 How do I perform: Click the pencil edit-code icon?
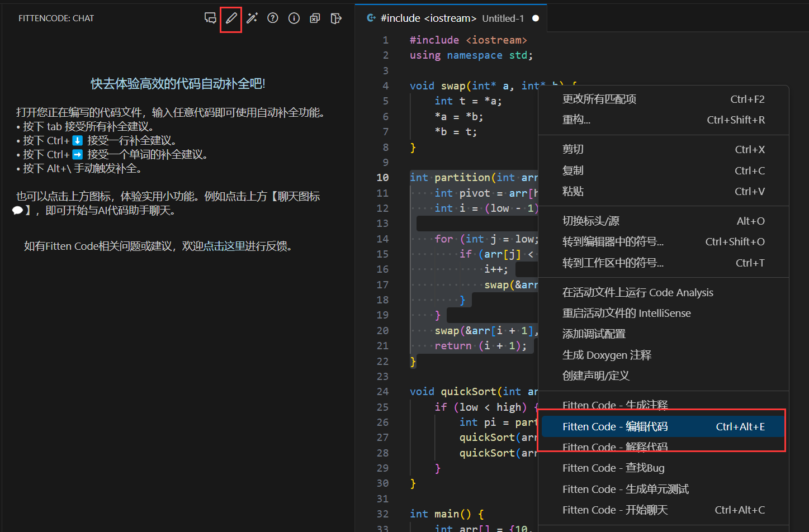coord(231,18)
